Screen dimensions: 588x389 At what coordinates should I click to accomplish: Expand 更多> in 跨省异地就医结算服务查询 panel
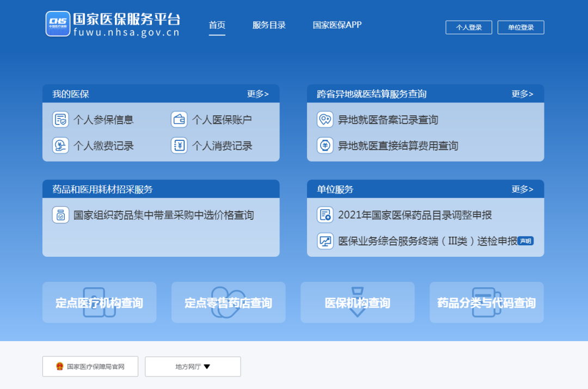point(522,94)
